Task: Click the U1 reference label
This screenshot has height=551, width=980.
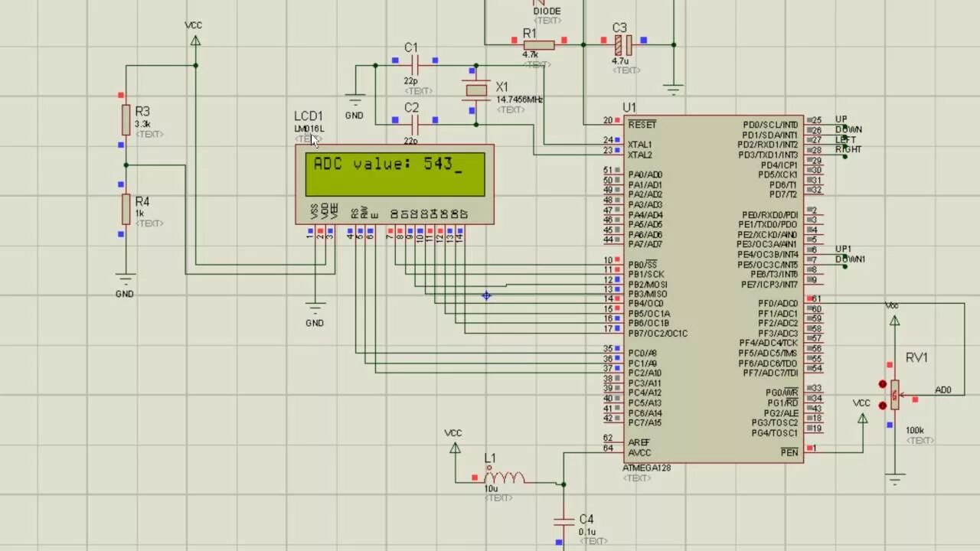Action: click(x=629, y=108)
